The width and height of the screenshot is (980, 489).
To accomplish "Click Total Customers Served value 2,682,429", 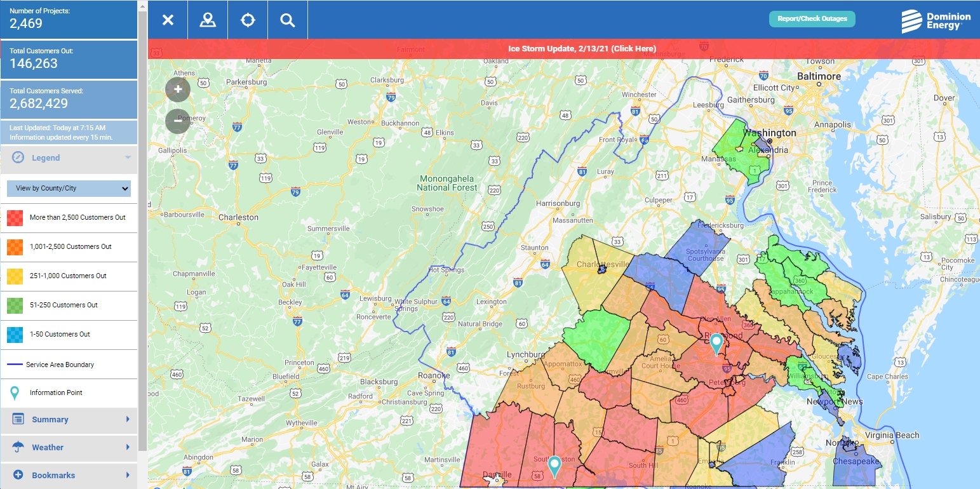I will click(39, 104).
